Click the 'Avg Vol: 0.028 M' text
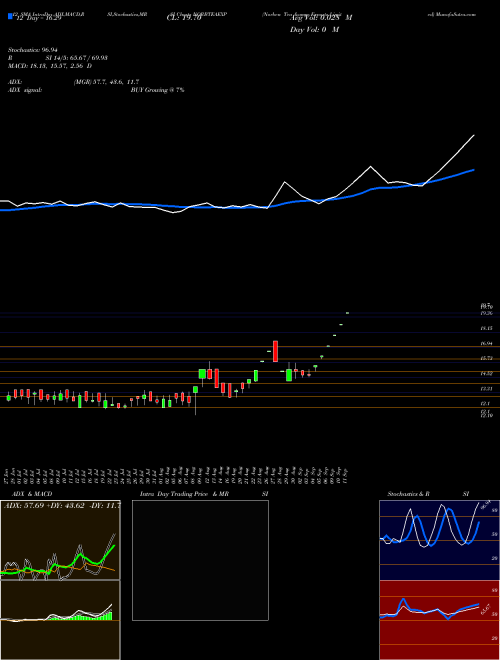This screenshot has width=500, height=660. [x=321, y=18]
